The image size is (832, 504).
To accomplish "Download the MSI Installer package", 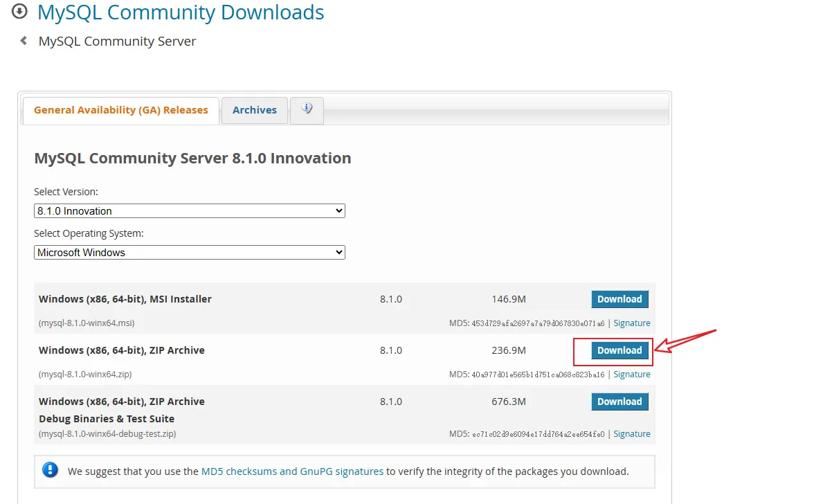I will tap(620, 299).
